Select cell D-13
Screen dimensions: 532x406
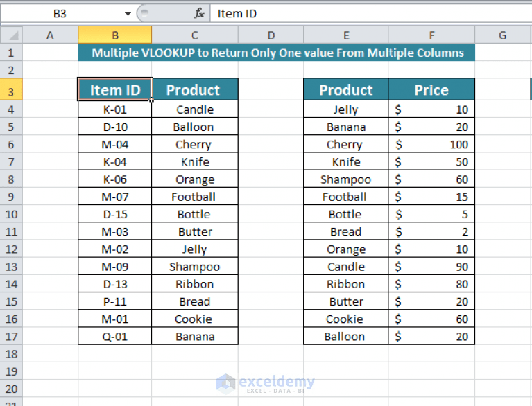(x=114, y=284)
